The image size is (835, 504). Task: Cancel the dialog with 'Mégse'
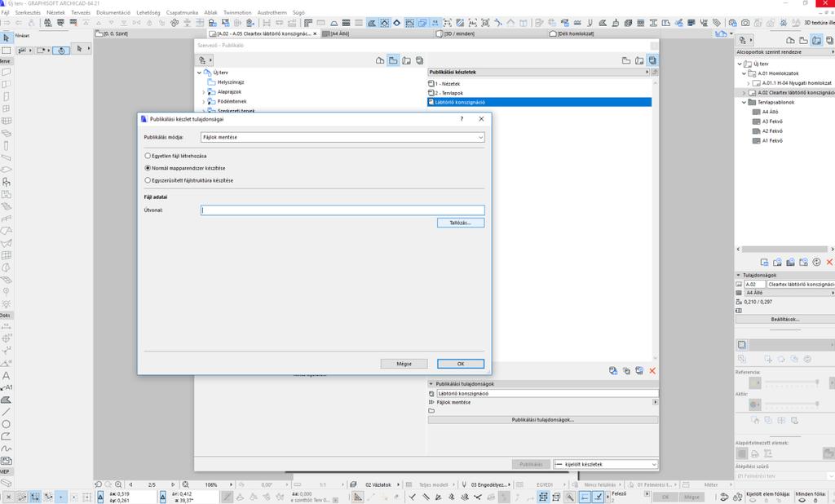(x=404, y=364)
